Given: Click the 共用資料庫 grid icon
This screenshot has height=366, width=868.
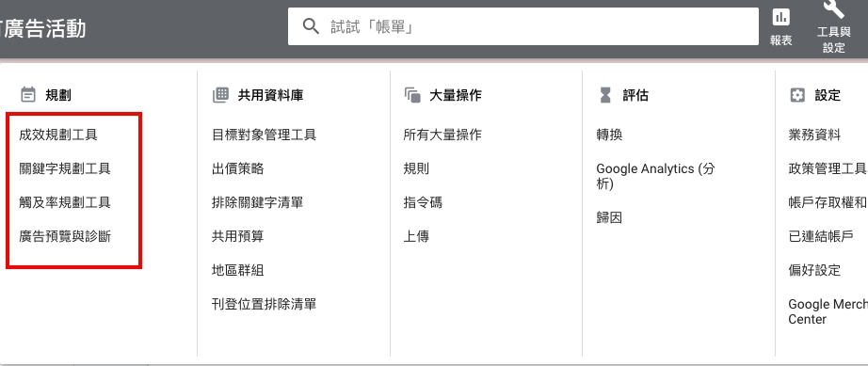Looking at the screenshot, I should 220,95.
